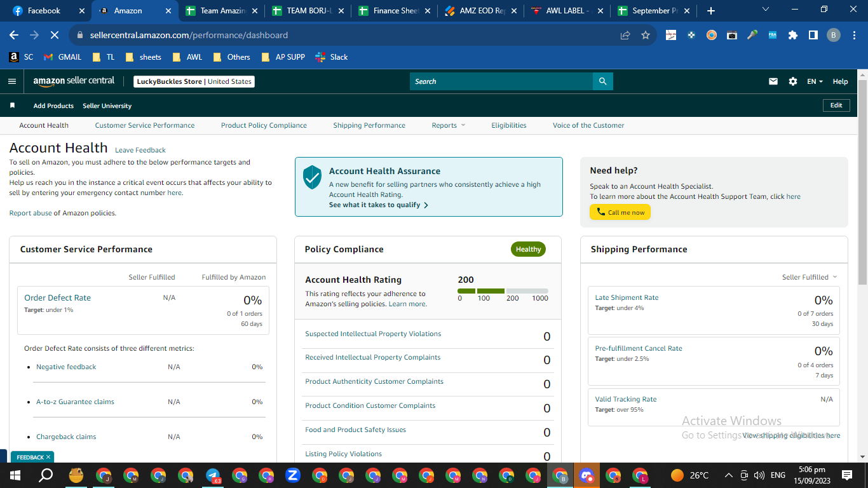Open the AP SUPP bookmark folder
Viewport: 868px width, 488px height.
click(x=283, y=57)
